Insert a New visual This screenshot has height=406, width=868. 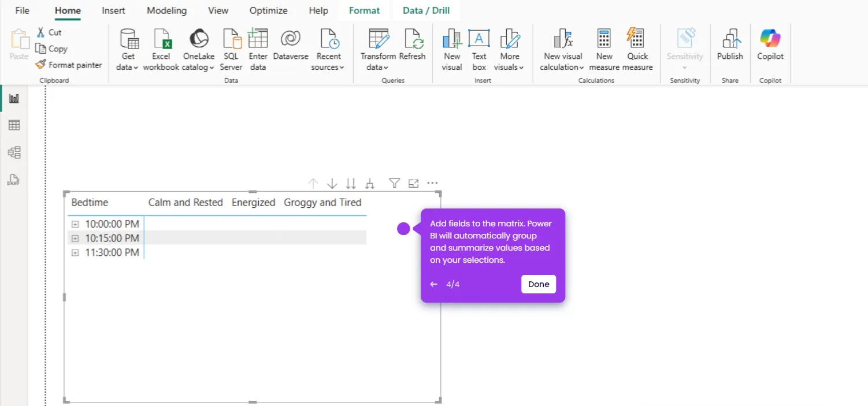(x=452, y=50)
